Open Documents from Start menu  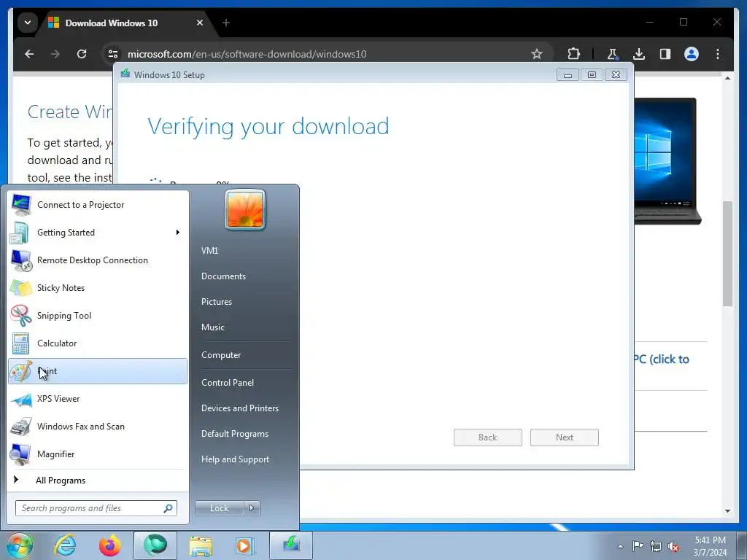tap(223, 276)
